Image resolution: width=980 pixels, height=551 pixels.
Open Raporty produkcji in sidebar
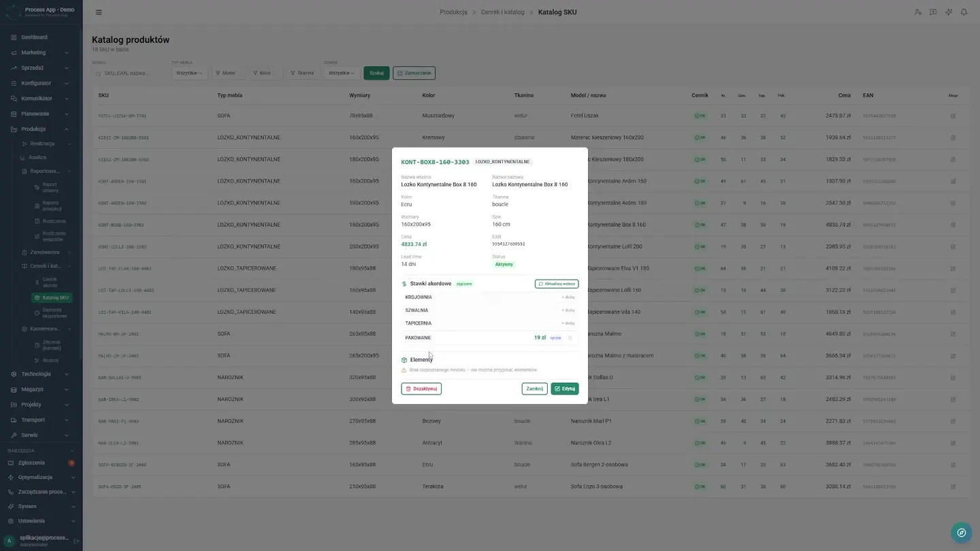52,205
